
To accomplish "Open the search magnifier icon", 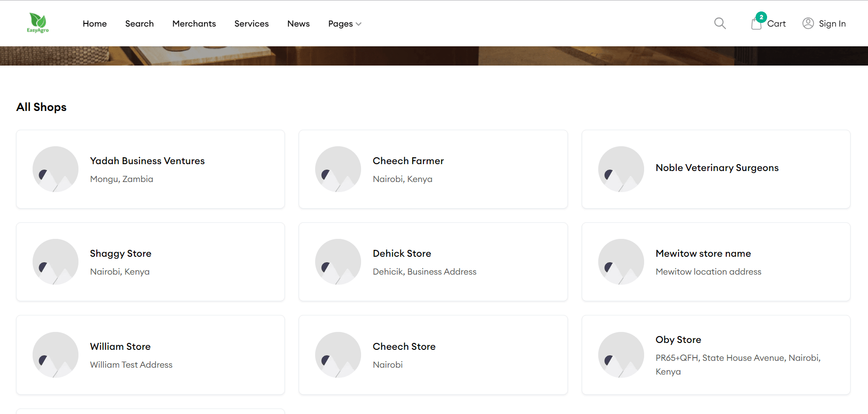I will point(720,23).
